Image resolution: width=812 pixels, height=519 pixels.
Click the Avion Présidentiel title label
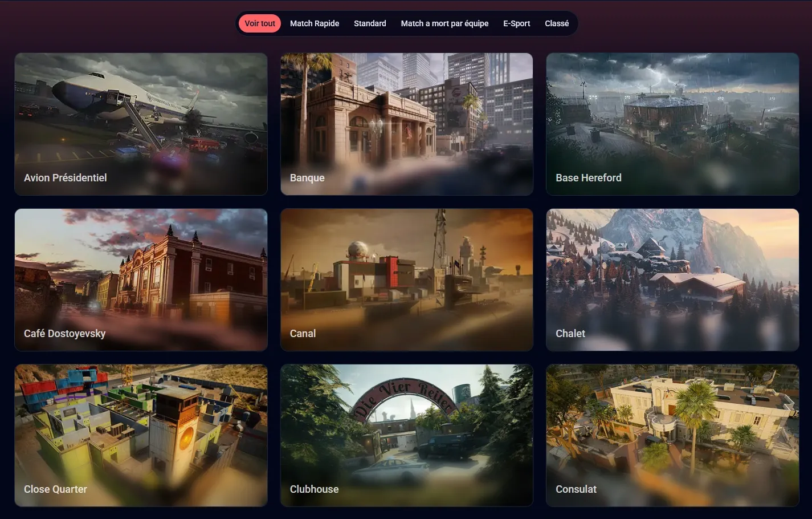[65, 177]
